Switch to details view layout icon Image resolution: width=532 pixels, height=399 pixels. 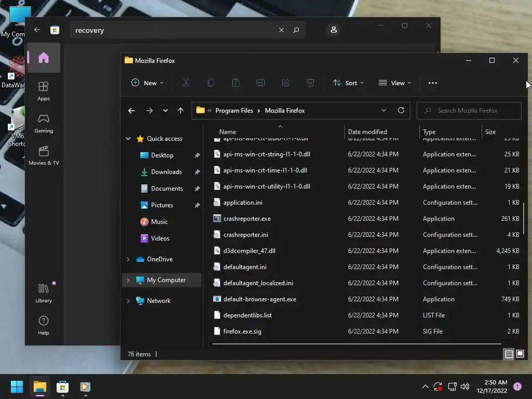pos(509,354)
